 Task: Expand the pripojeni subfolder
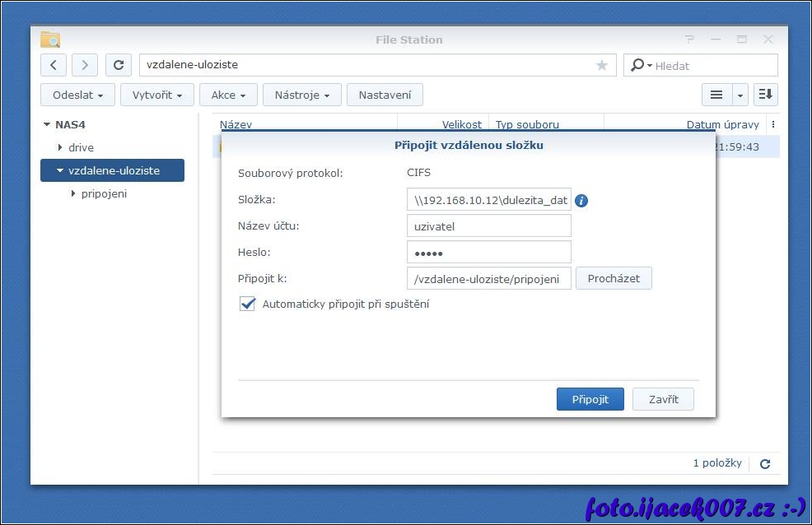coord(73,194)
